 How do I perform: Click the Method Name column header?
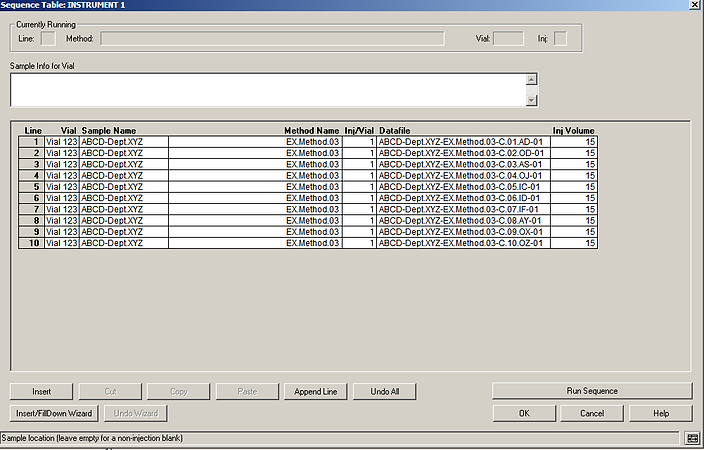pos(312,131)
